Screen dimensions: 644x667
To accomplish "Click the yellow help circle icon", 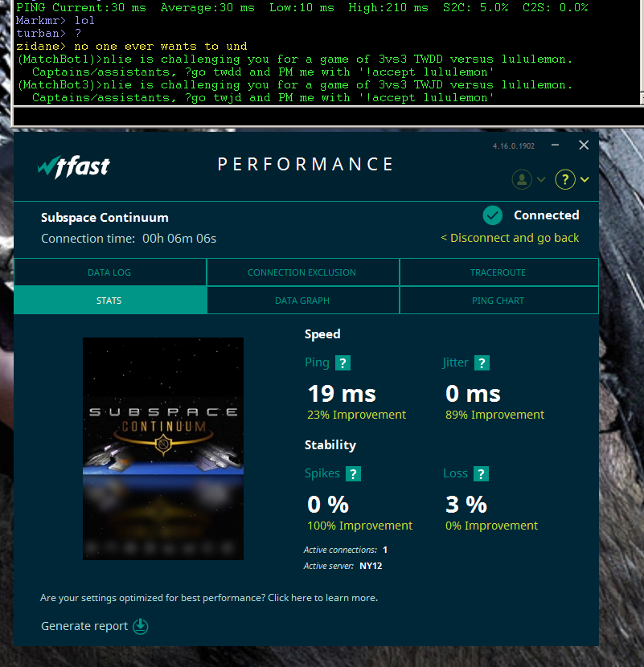I will [x=565, y=179].
